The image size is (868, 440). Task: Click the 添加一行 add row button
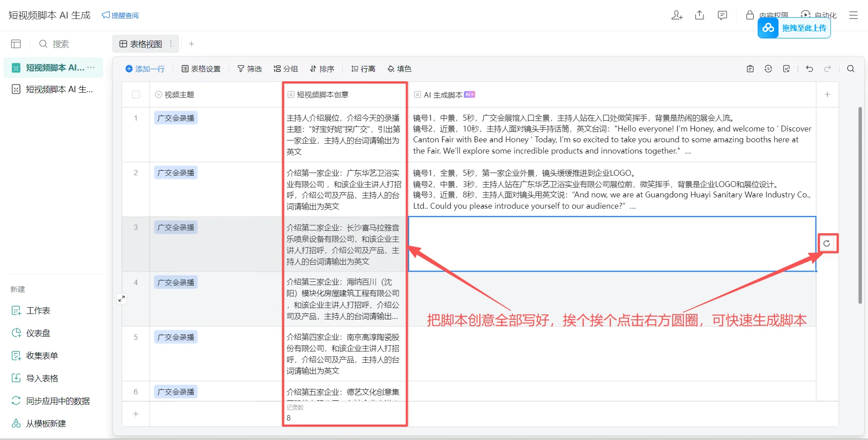pyautogui.click(x=145, y=69)
